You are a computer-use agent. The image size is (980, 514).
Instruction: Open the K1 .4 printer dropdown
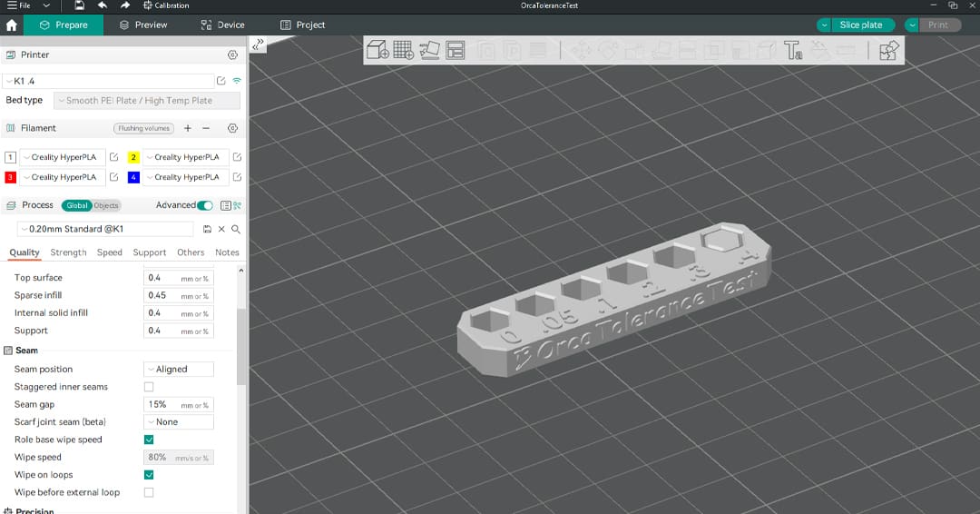click(110, 81)
